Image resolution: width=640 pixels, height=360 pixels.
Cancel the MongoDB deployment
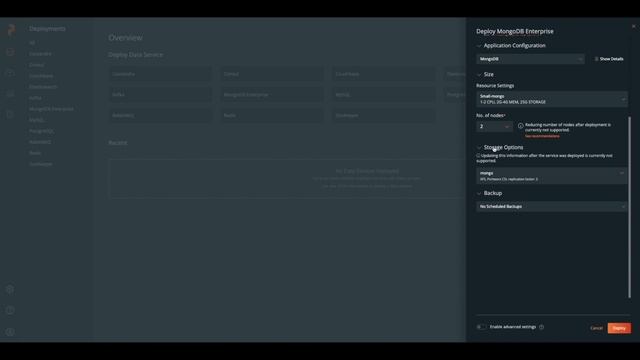596,328
